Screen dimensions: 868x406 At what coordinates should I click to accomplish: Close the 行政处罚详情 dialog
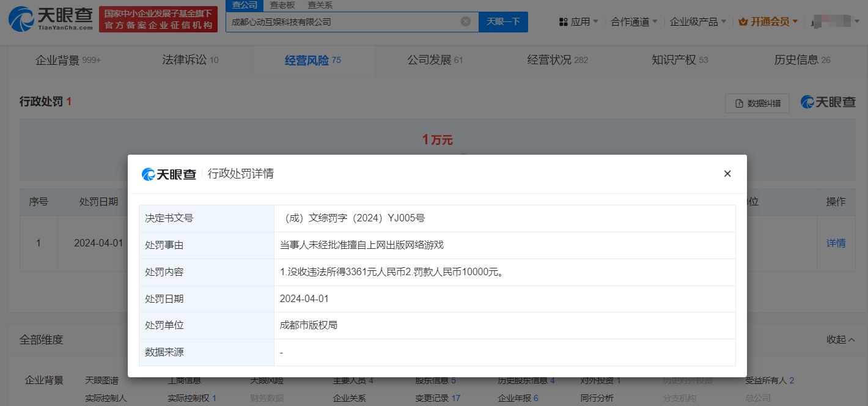pos(727,174)
